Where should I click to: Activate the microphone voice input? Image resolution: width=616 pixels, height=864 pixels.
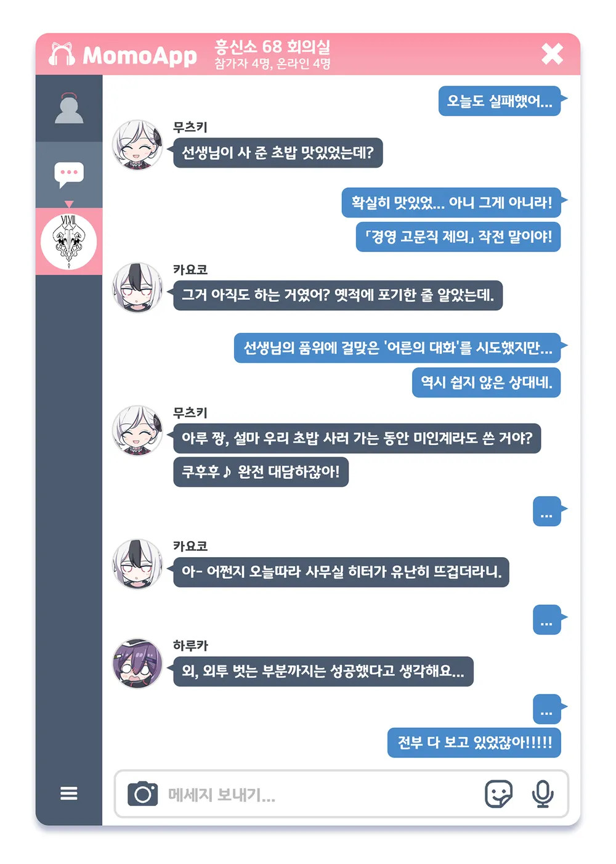543,794
